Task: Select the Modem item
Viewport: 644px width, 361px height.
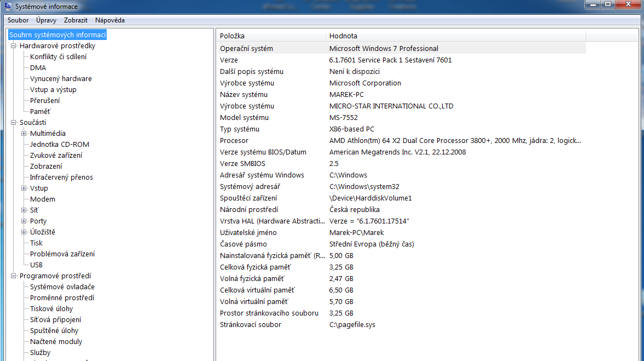Action: click(42, 199)
